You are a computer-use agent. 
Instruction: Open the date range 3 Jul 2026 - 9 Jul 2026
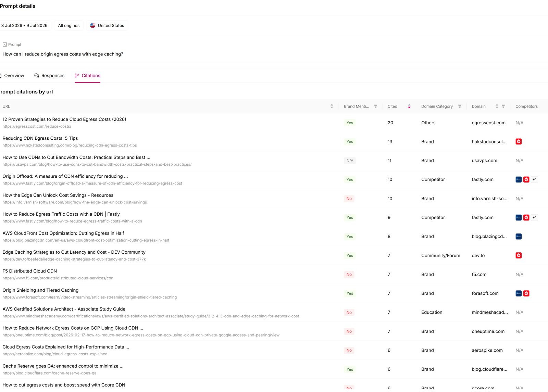[x=24, y=26]
